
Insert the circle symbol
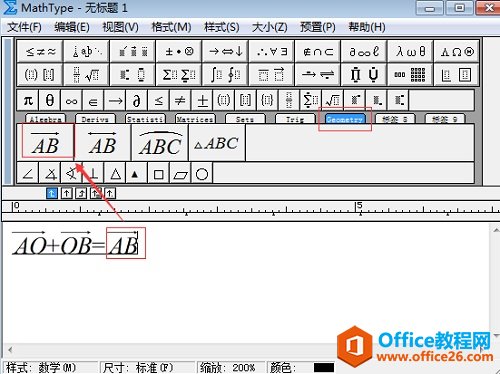tap(202, 173)
